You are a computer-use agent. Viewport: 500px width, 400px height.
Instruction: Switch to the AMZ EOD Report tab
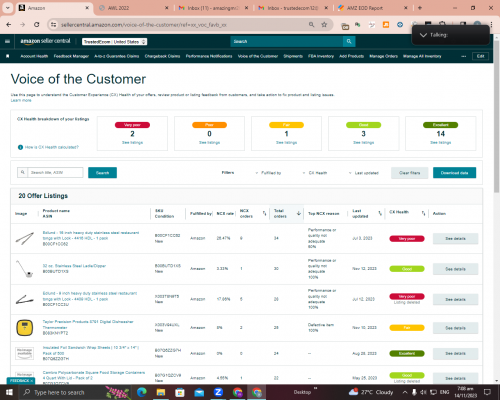point(373,8)
